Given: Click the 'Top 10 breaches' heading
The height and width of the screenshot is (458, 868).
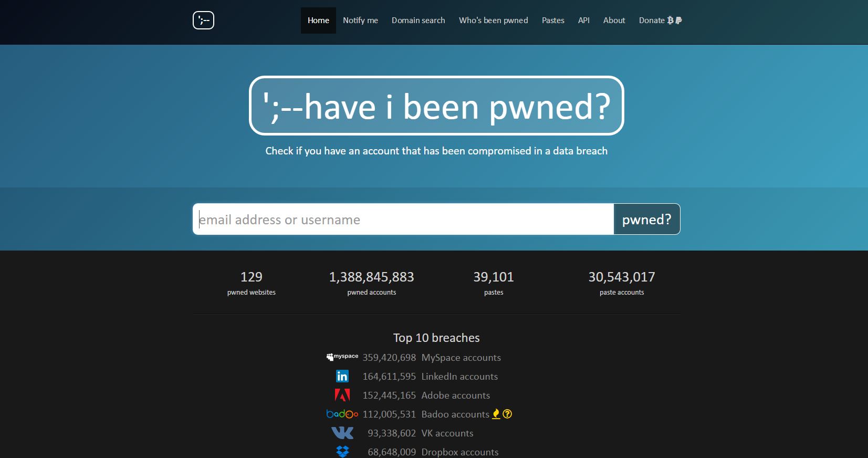Looking at the screenshot, I should [436, 338].
